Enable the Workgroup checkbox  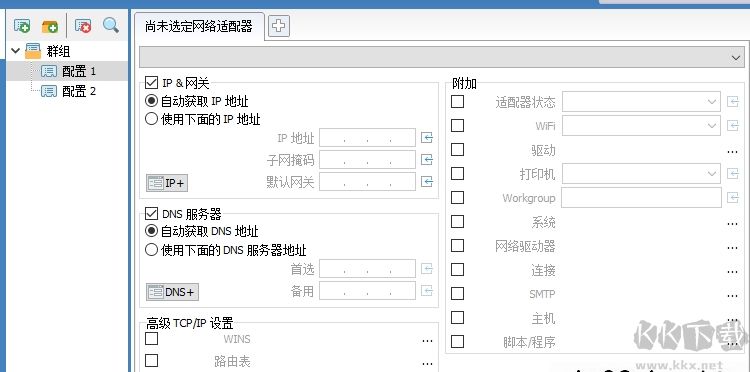click(458, 197)
